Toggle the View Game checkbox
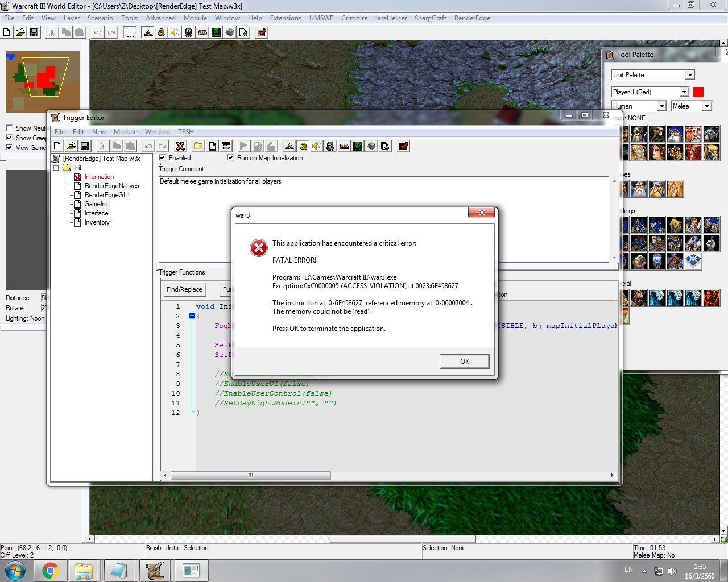Image resolution: width=728 pixels, height=582 pixels. [x=9, y=147]
